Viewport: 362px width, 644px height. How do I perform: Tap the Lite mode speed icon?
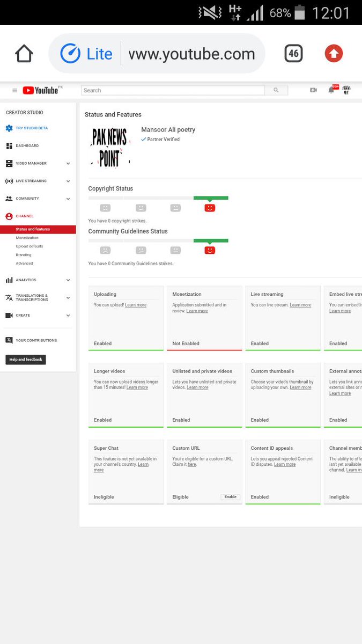pyautogui.click(x=70, y=54)
